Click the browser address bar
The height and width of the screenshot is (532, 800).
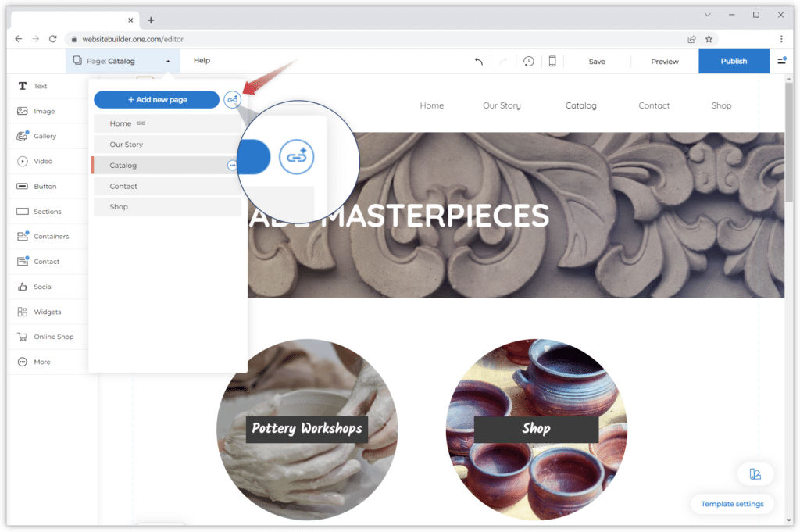[375, 39]
